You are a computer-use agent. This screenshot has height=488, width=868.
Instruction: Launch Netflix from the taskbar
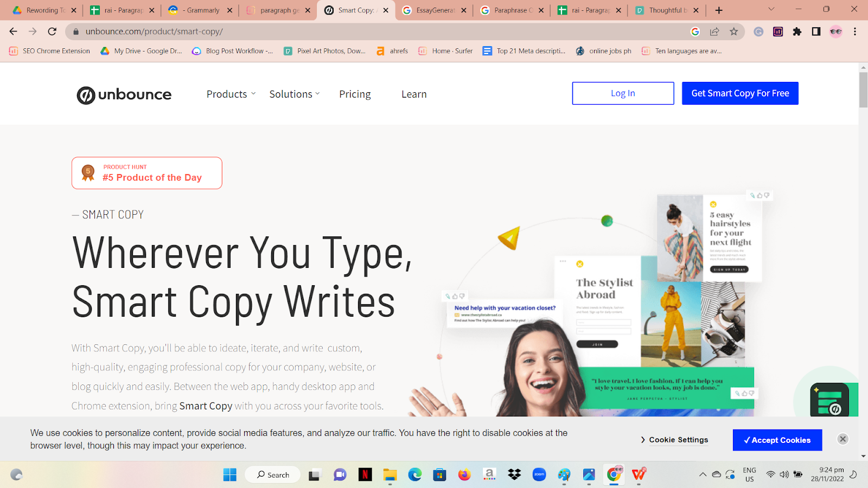(x=365, y=475)
